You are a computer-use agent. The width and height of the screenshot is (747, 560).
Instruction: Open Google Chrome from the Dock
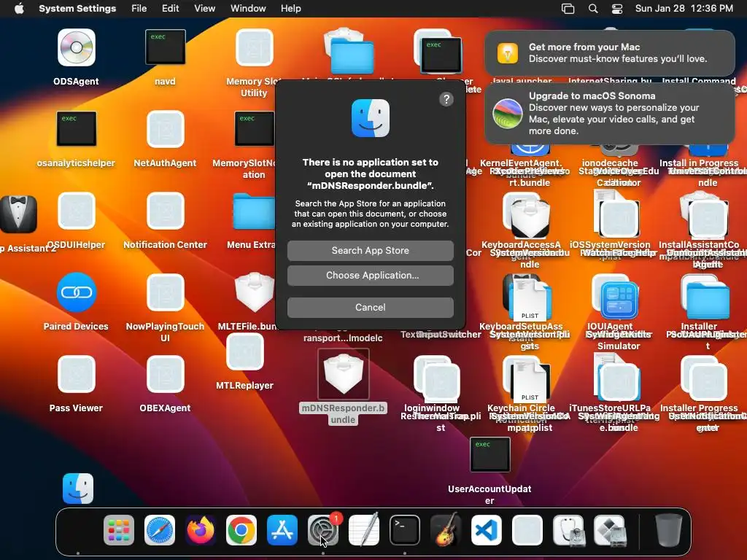241,530
